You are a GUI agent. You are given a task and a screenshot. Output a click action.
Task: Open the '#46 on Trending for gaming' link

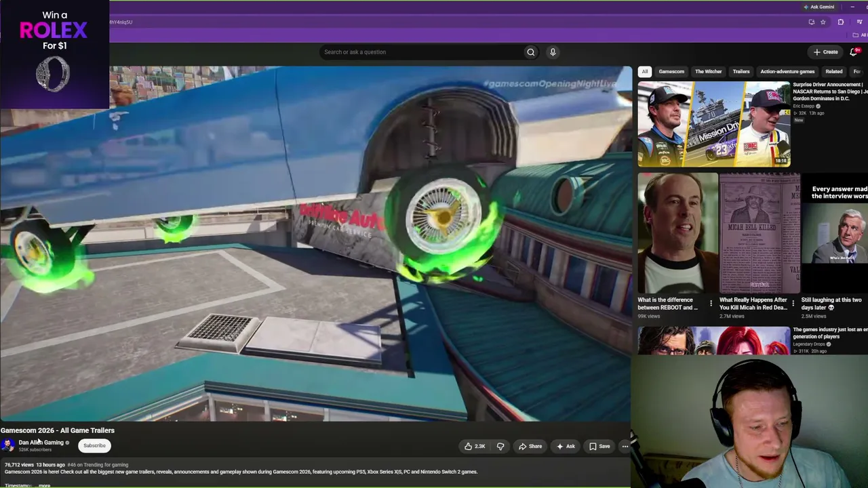tap(98, 465)
